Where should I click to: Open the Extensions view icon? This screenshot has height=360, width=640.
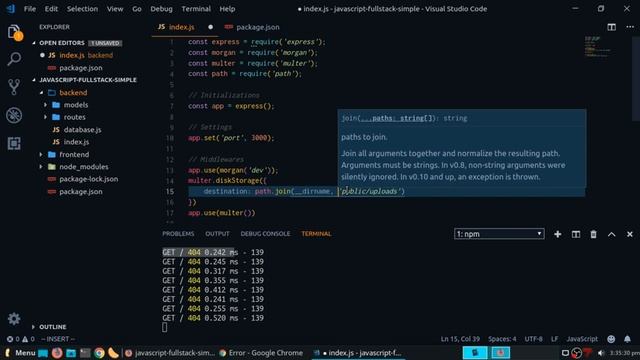tap(14, 143)
